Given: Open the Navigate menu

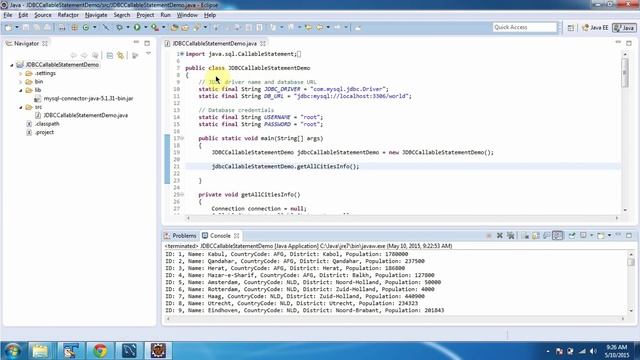Looking at the screenshot, I should pos(96,15).
